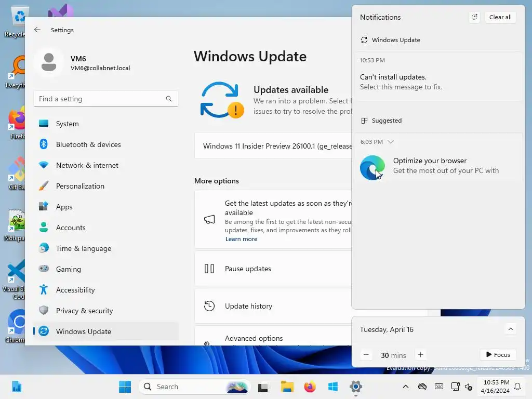Click the Tuesday, April 16 date

387,329
